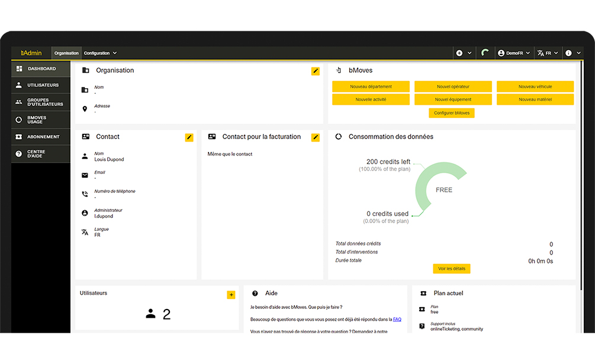Click the administrator value l.dupond
This screenshot has height=364, width=595.
click(x=104, y=216)
